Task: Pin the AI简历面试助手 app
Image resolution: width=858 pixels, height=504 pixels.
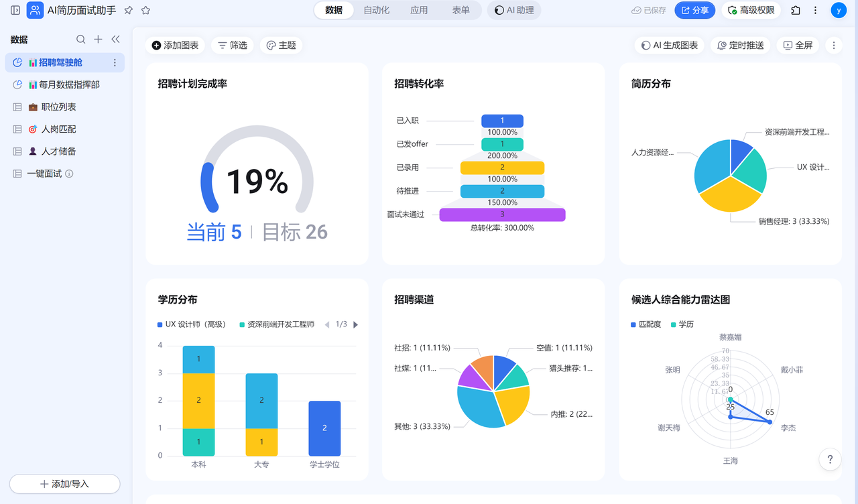Action: (129, 10)
